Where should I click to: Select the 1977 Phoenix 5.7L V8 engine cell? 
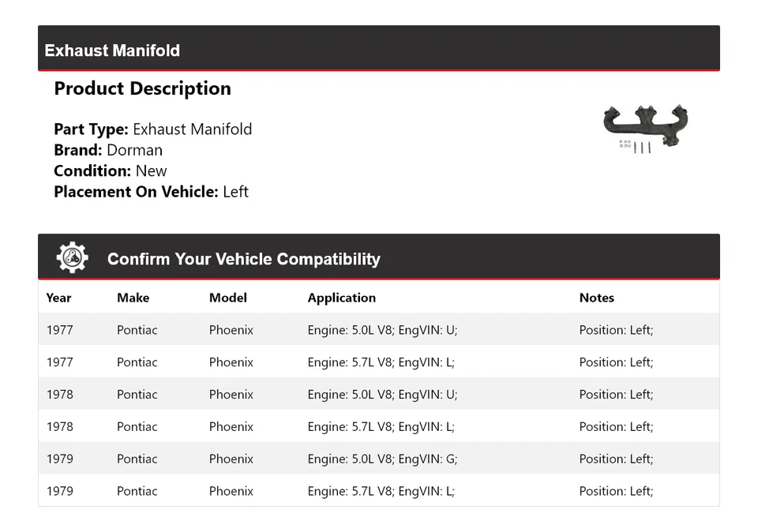tap(381, 362)
